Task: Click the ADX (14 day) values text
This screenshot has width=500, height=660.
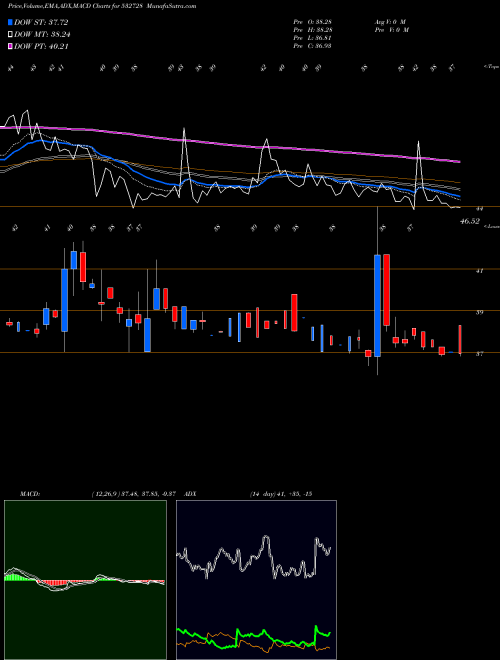Action: (281, 493)
